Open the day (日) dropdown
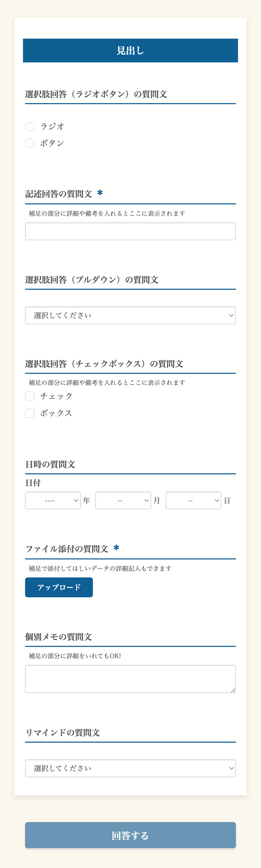This screenshot has height=868, width=261. tap(193, 500)
